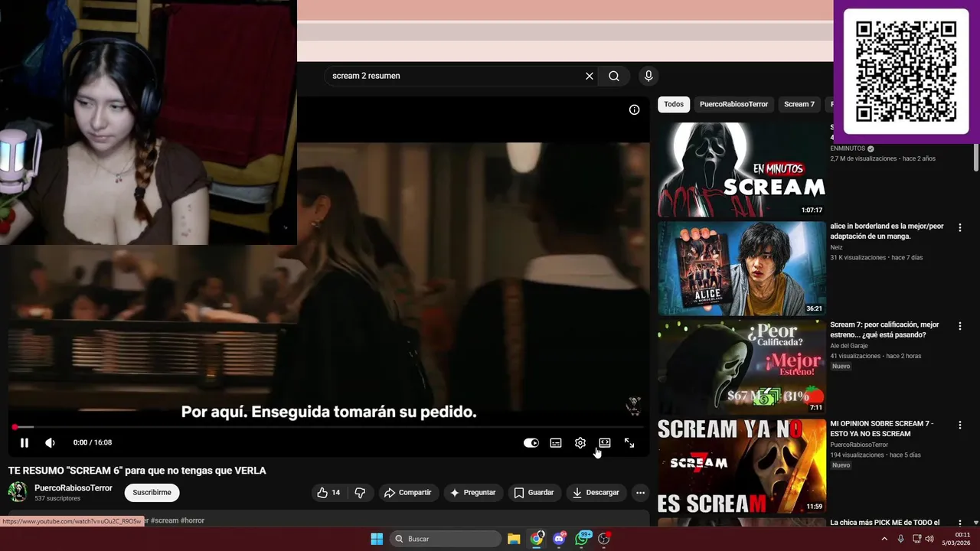The image size is (980, 551).
Task: Enter fullscreen mode
Action: coord(629,442)
